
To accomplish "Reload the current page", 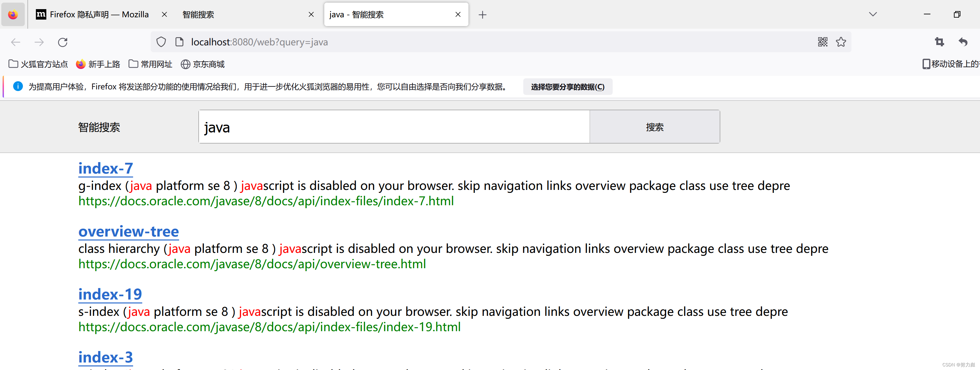I will coord(63,42).
